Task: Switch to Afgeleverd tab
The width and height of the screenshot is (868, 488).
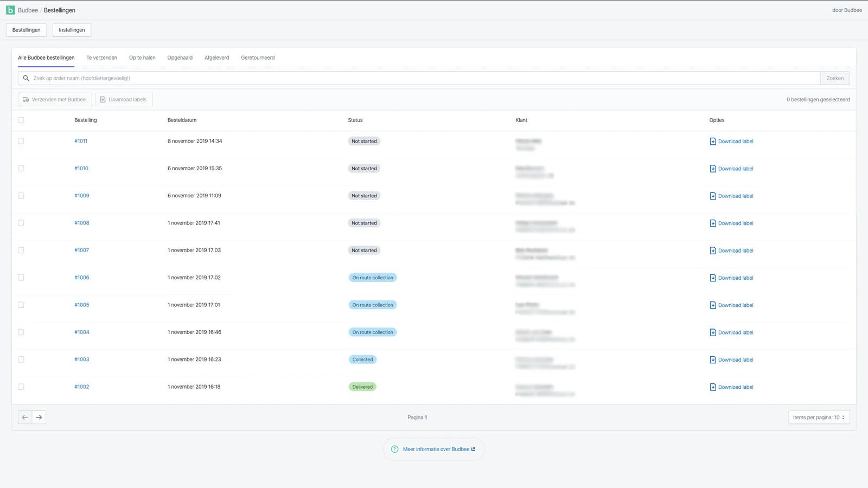Action: coord(216,57)
